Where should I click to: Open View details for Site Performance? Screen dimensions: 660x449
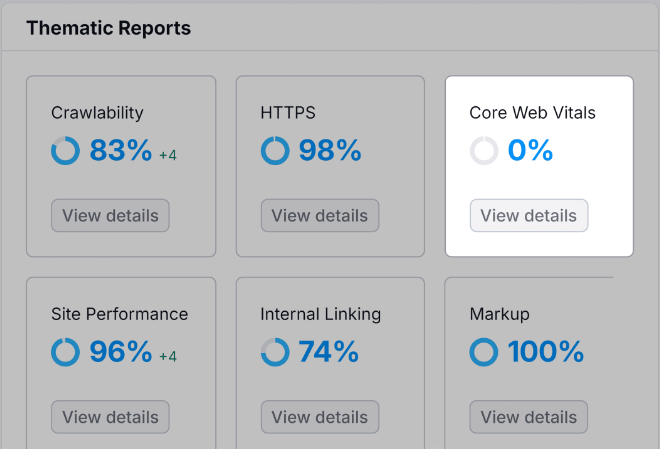click(110, 416)
